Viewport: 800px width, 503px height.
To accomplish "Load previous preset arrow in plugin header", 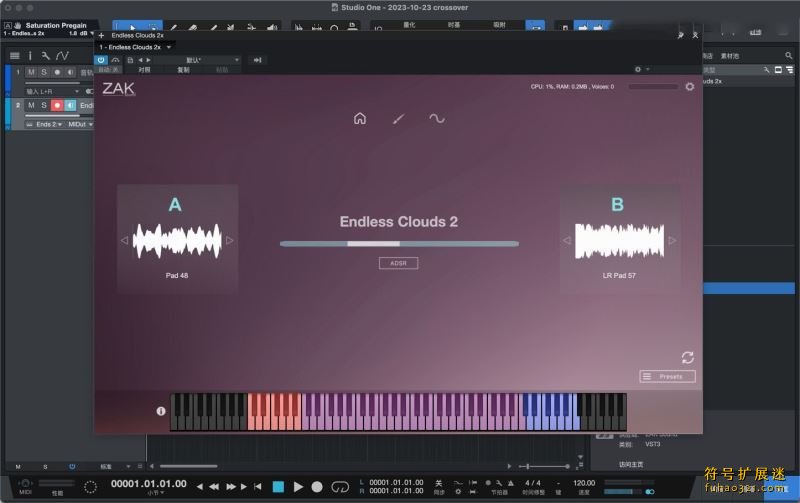I will pyautogui.click(x=140, y=60).
